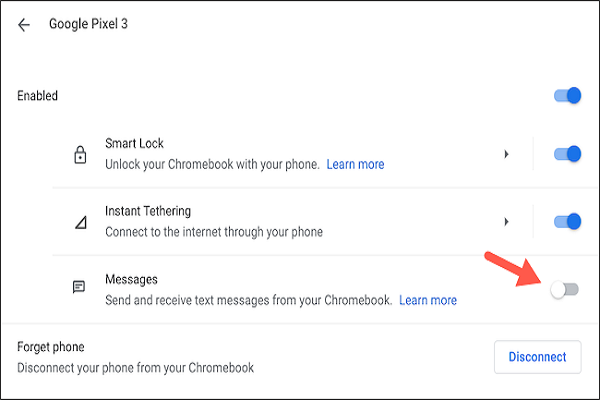Click the Google Pixel 3 page heading
The height and width of the screenshot is (400, 600).
pos(88,24)
